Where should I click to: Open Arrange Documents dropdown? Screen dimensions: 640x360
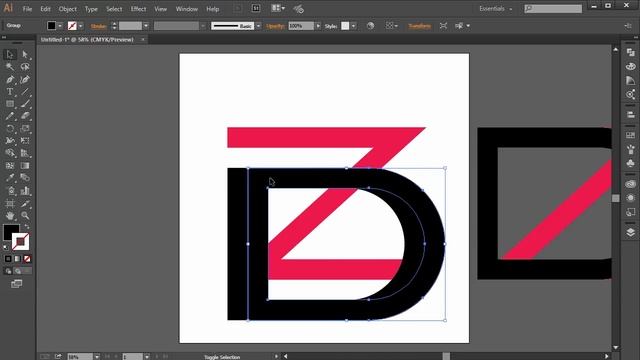pyautogui.click(x=278, y=8)
